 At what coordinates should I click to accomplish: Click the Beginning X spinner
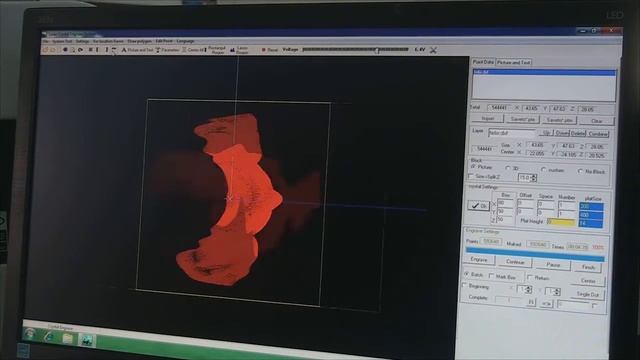(x=524, y=289)
